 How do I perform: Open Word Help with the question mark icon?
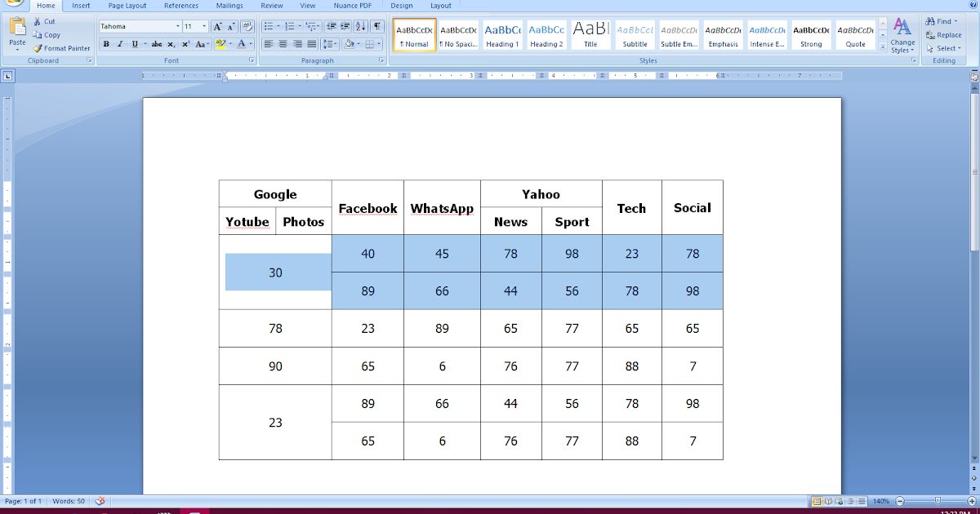coord(972,6)
